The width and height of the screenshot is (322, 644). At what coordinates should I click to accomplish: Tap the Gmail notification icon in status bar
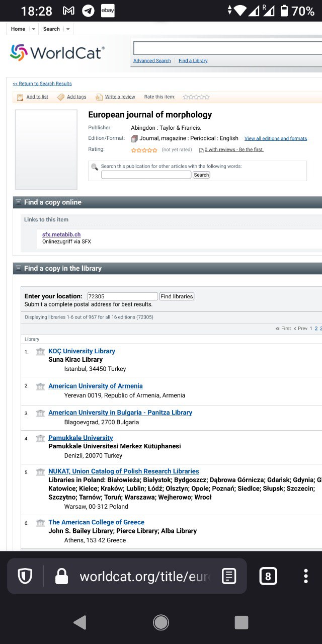68,11
